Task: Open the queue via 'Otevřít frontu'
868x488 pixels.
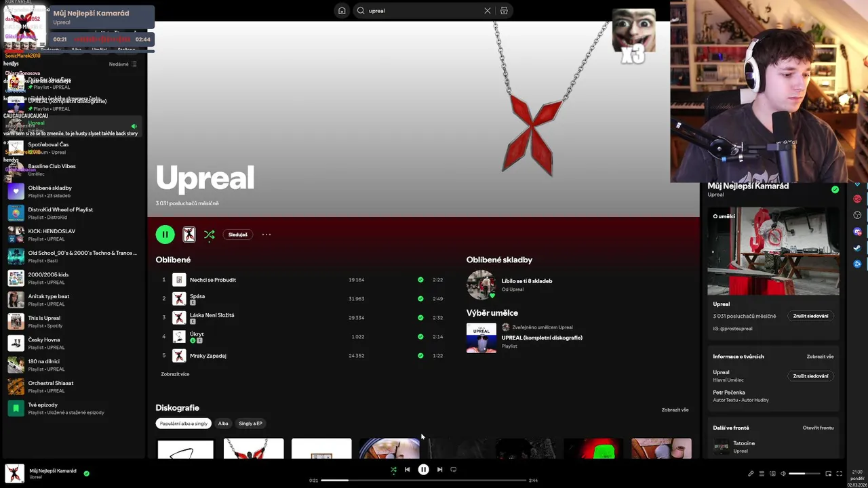Action: coord(818,428)
